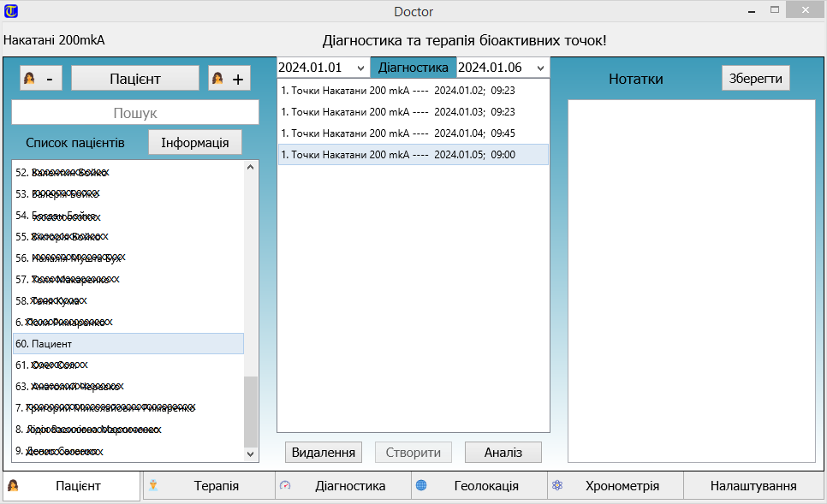Click the Doctor app icon in title bar
Viewport: 827px width, 504px height.
pos(11,11)
